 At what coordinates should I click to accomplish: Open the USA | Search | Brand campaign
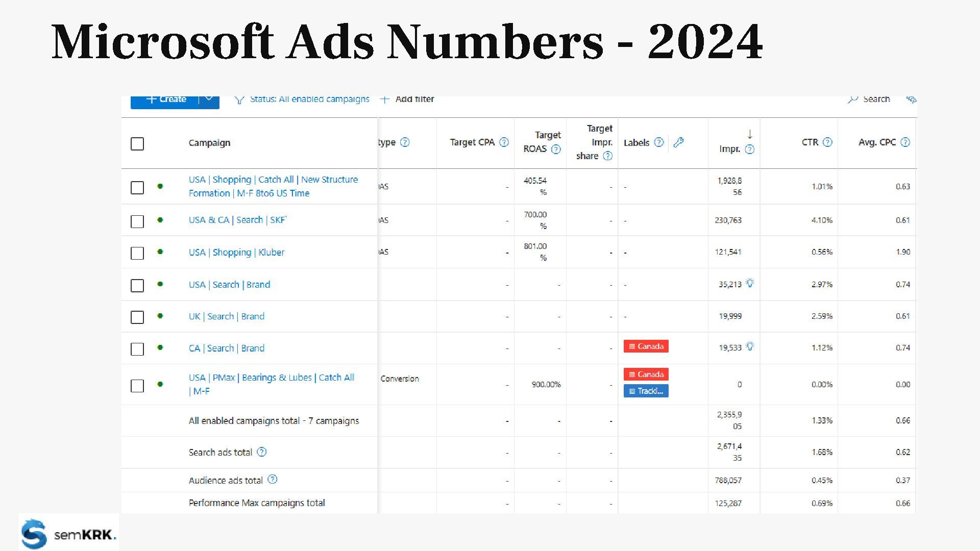(x=229, y=285)
